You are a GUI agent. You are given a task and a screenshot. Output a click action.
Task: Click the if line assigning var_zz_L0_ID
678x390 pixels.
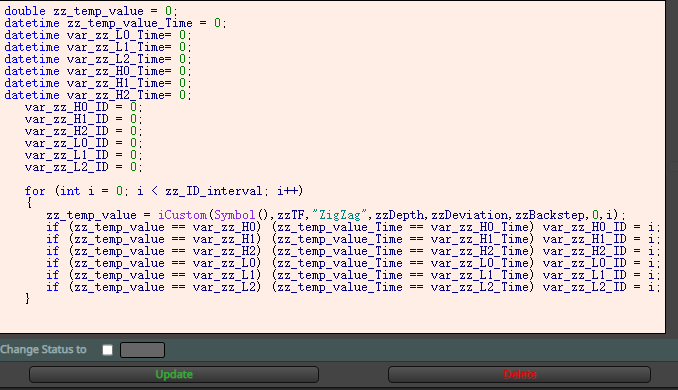click(x=353, y=264)
